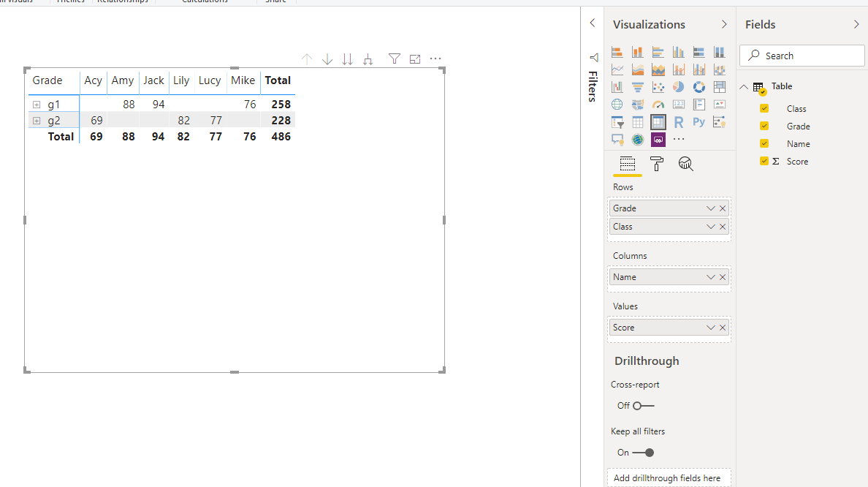
Task: Open the Name field dropdown in Columns
Action: (x=711, y=277)
